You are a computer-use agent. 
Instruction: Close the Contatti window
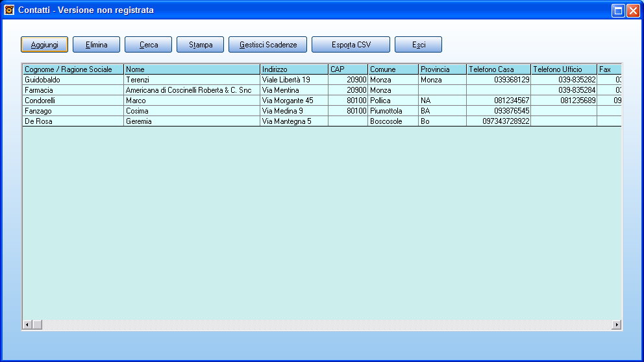point(633,10)
